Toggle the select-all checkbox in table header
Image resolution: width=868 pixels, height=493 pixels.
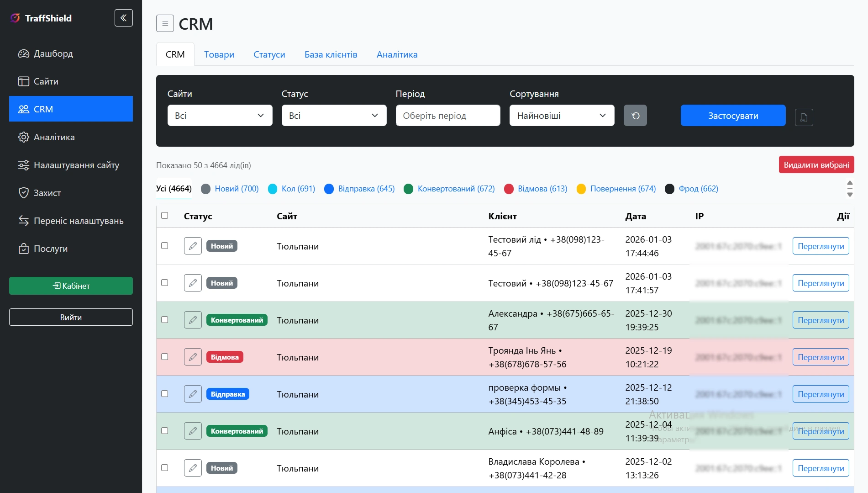(x=165, y=216)
